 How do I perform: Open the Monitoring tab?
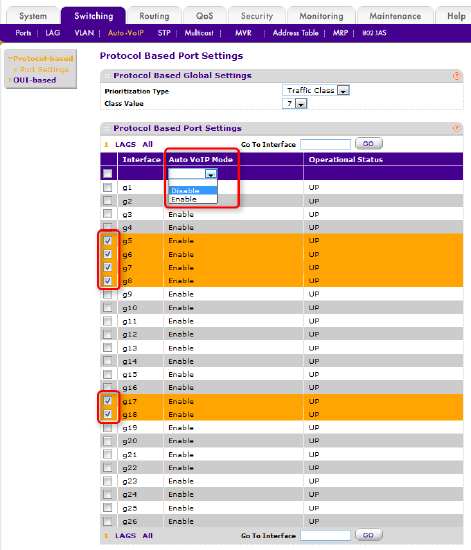coord(321,16)
